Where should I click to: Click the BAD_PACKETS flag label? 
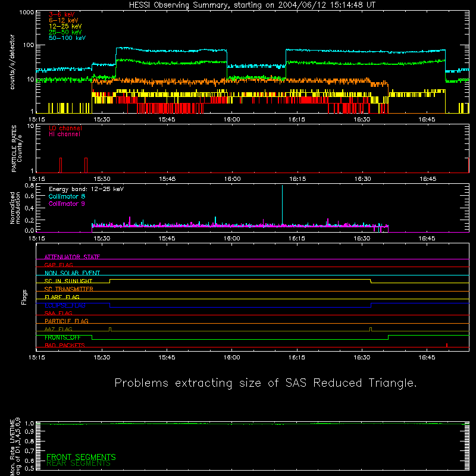[x=65, y=345]
